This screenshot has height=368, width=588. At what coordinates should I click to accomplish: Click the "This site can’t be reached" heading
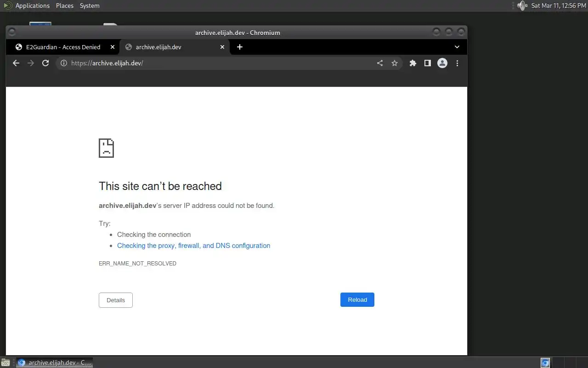click(x=160, y=186)
